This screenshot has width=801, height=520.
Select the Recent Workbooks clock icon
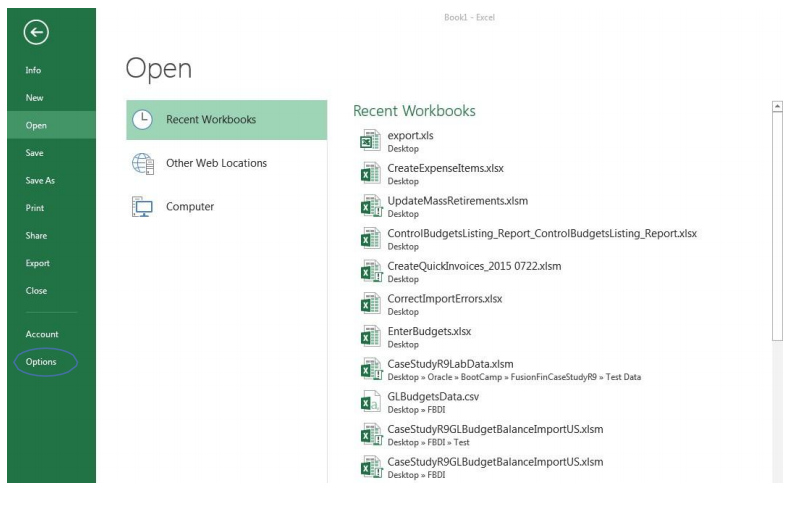pos(143,119)
